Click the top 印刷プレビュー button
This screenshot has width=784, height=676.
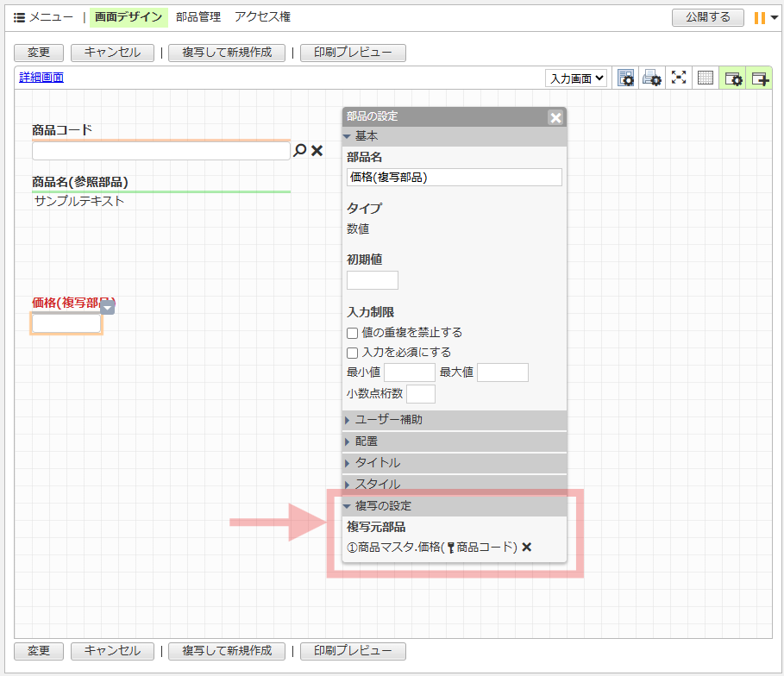(x=353, y=53)
